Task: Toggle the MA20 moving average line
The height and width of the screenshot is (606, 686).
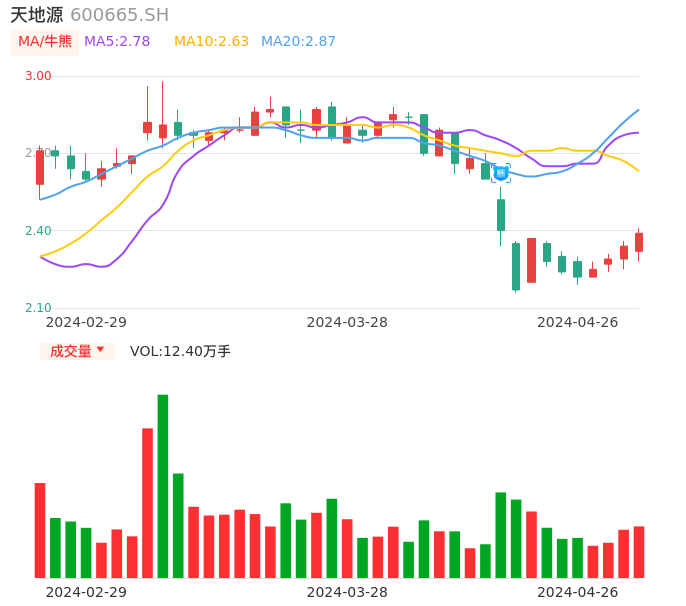Action: tap(298, 41)
